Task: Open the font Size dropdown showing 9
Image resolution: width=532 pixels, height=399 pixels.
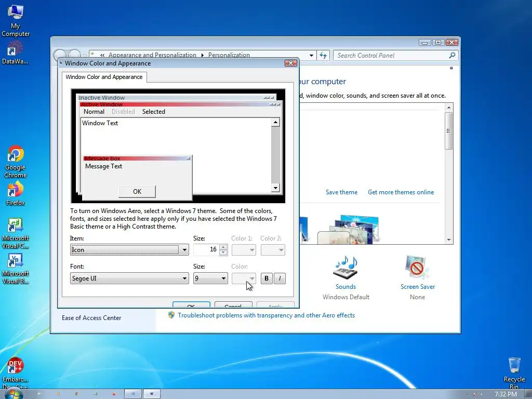Action: [x=210, y=278]
